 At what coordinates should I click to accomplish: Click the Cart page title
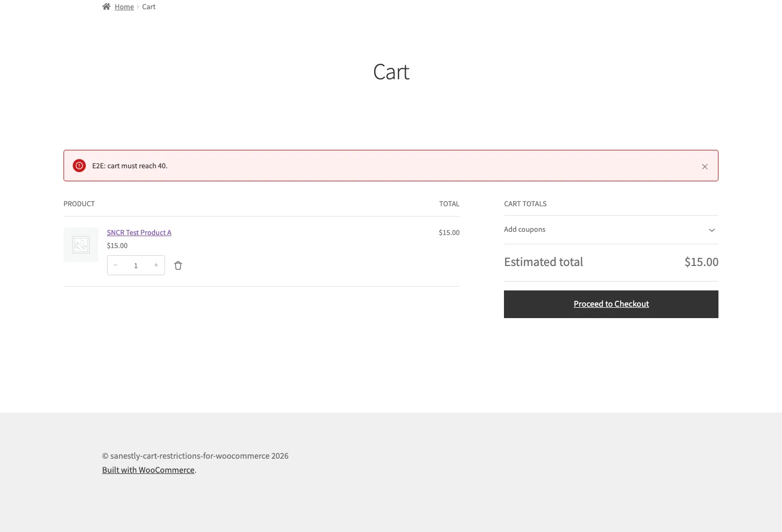tap(391, 72)
